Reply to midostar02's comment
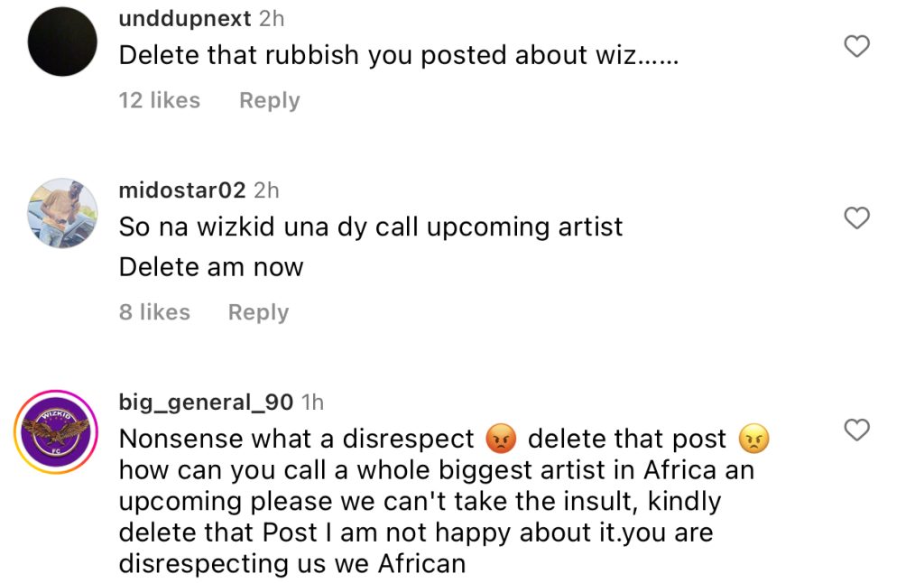924x583 pixels. [x=257, y=312]
